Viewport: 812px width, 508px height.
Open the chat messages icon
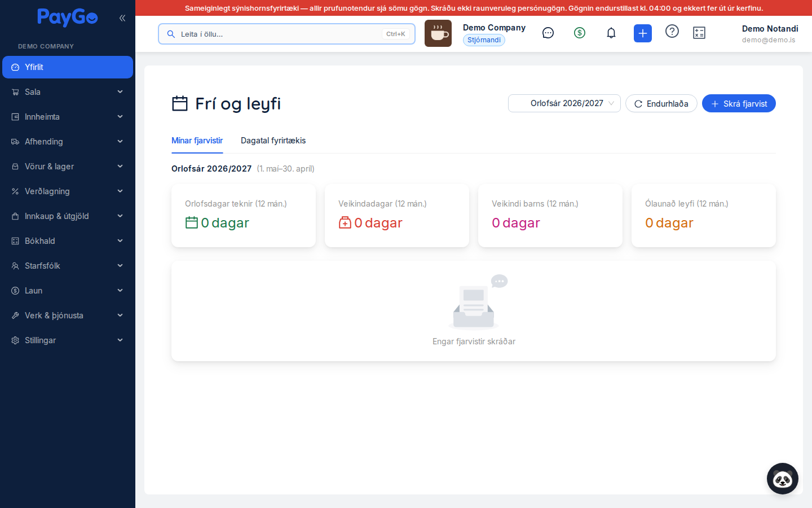[548, 33]
